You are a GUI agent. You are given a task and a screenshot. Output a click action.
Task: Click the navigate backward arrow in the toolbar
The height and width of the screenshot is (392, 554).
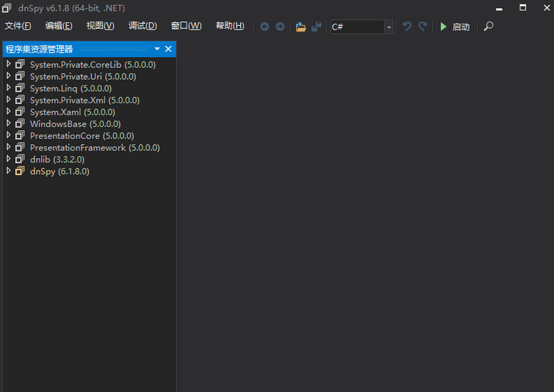265,27
